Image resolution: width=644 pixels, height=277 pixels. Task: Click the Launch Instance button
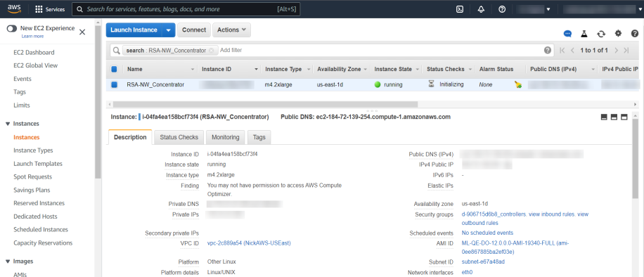(x=134, y=30)
